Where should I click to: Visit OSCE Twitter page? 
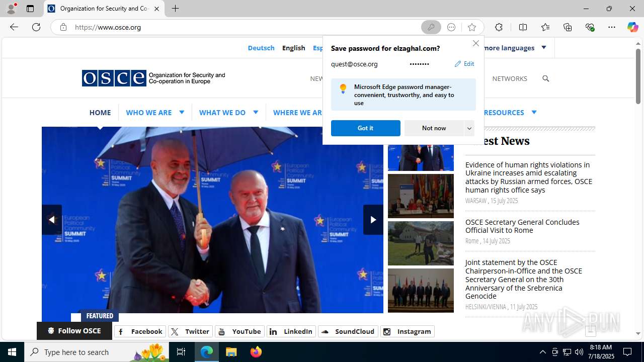(x=190, y=331)
